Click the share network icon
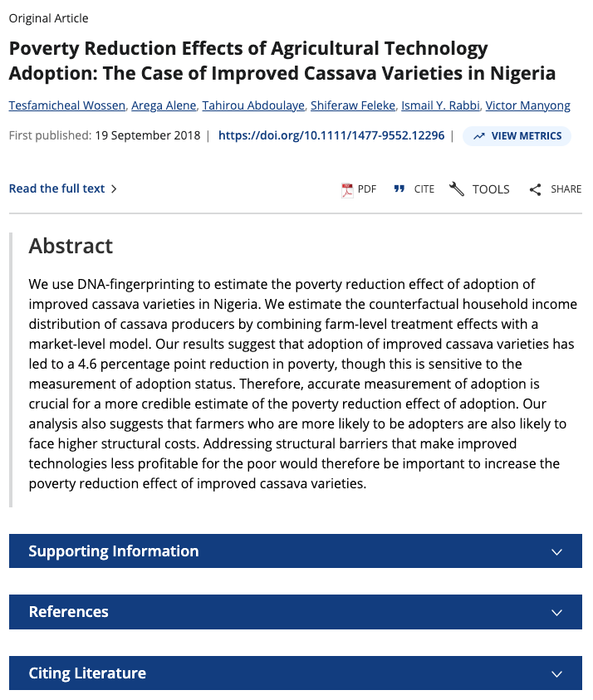The image size is (593, 700). 535,189
